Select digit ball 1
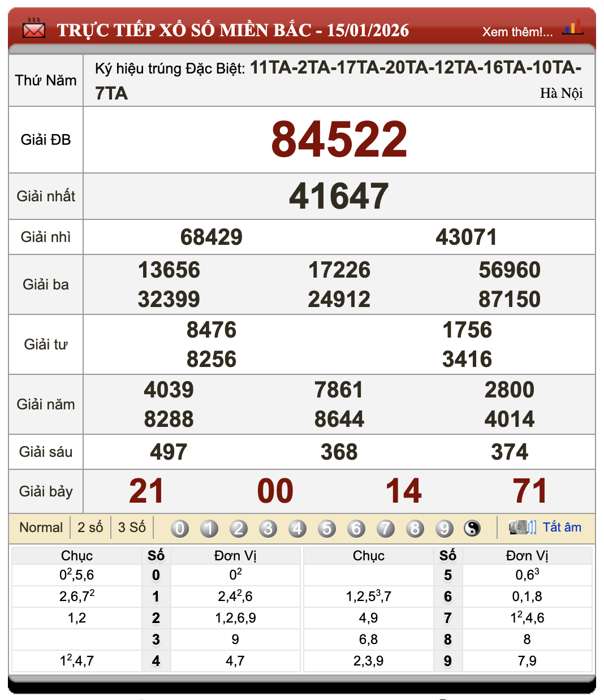Screen dimensions: 604x700 pyautogui.click(x=209, y=528)
